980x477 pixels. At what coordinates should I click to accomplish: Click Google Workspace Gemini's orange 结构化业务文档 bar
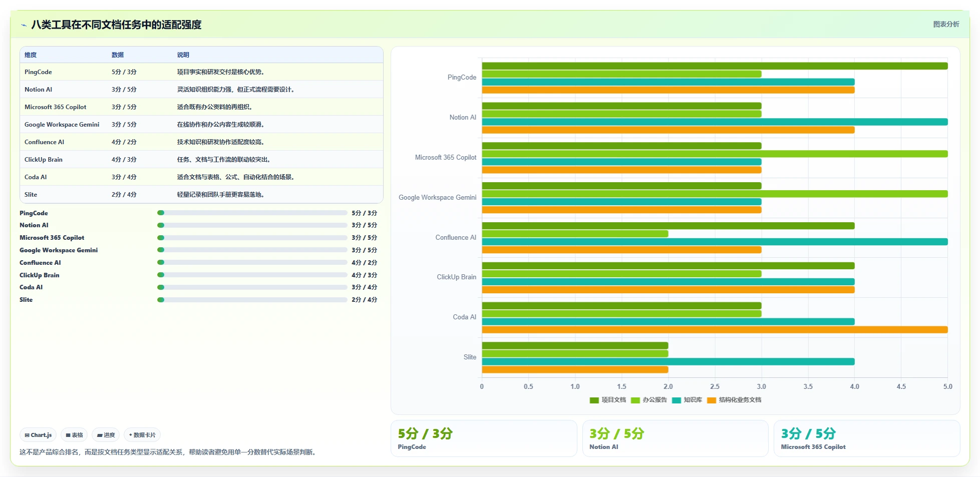tap(621, 210)
